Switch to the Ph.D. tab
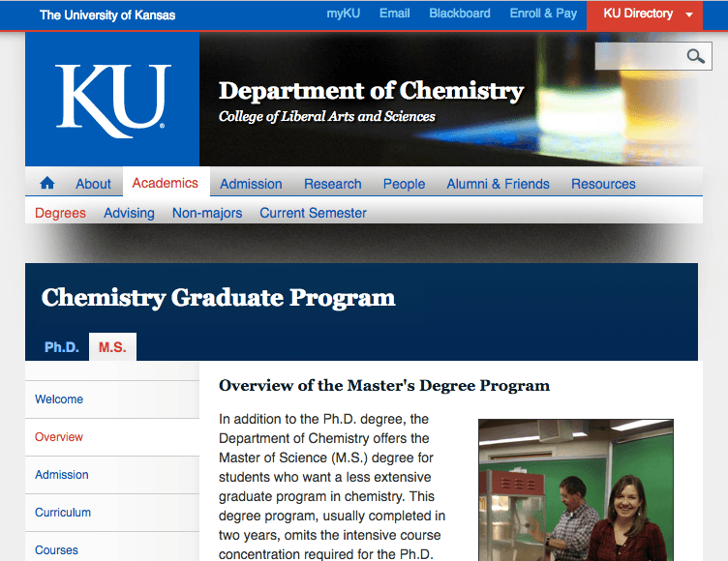This screenshot has height=561, width=728. (61, 347)
